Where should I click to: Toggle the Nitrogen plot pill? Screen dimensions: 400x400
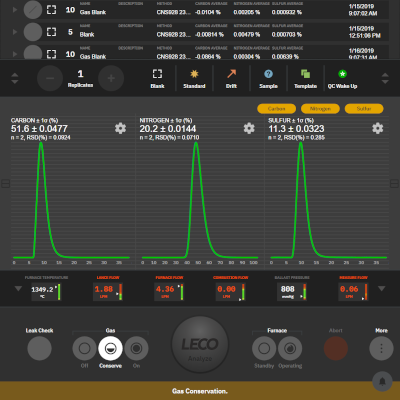[x=320, y=109]
